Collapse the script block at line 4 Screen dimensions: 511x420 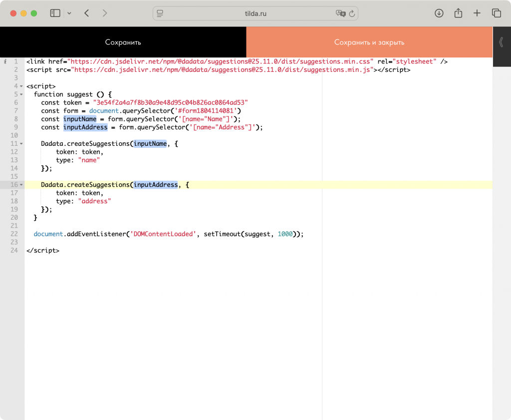(x=21, y=86)
